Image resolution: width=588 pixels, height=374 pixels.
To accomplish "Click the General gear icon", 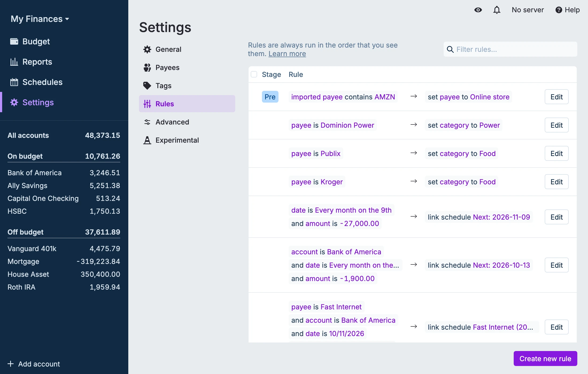I will tap(147, 49).
